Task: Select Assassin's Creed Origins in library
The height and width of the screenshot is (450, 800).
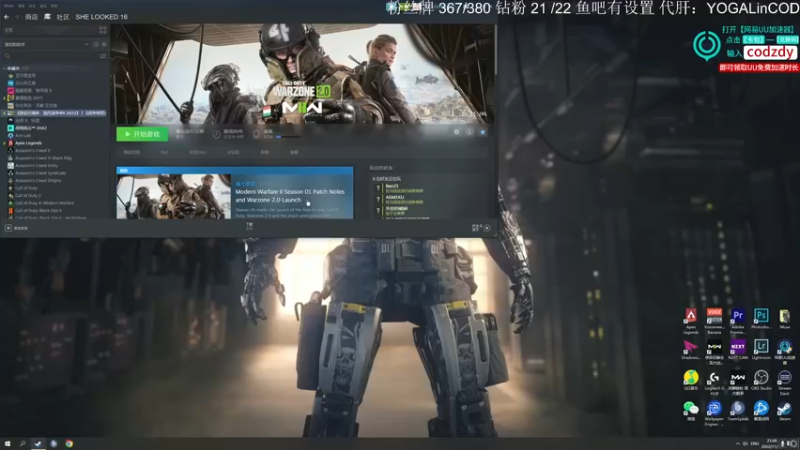Action: tap(34, 181)
